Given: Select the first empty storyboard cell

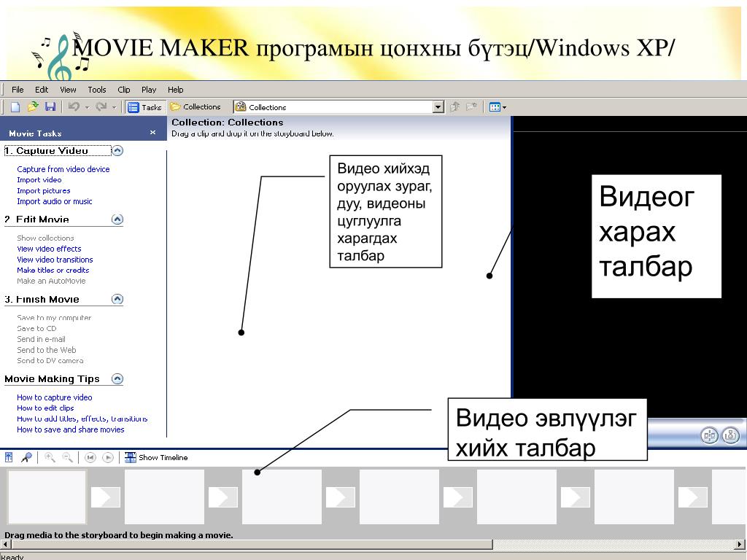Looking at the screenshot, I should pyautogui.click(x=47, y=497).
